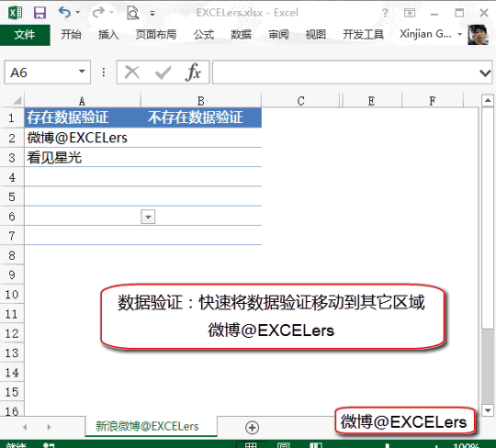496x448 pixels.
Task: Switch to Page Layout view in status bar
Action: point(283,445)
